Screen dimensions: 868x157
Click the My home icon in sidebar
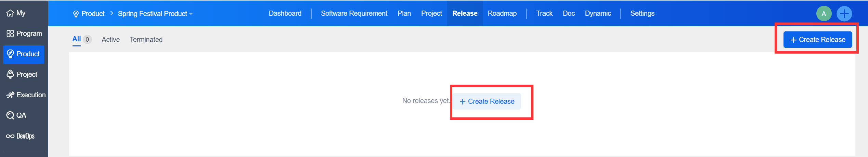click(x=10, y=13)
